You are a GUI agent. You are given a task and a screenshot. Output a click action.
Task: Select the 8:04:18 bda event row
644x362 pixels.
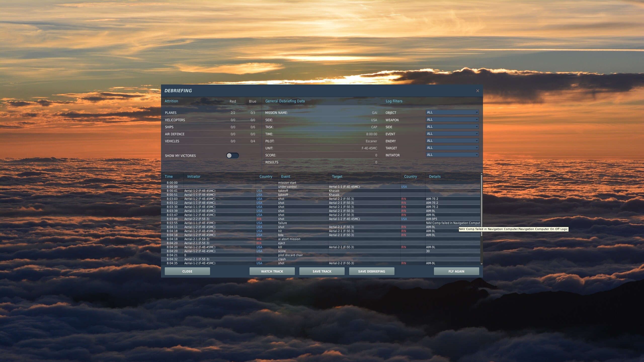[x=321, y=235]
